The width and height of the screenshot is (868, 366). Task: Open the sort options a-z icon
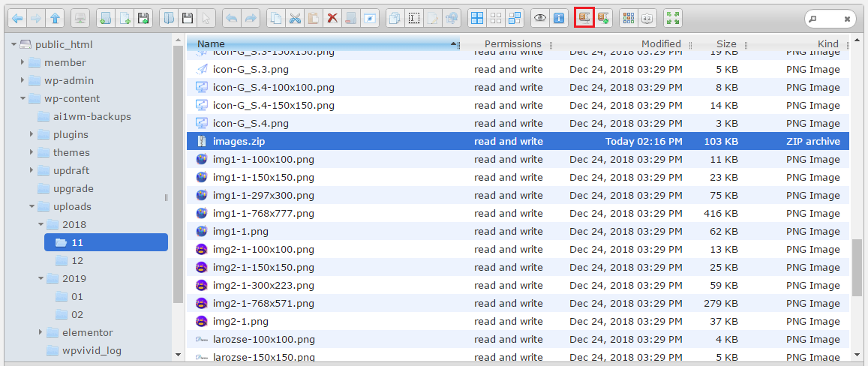coord(647,18)
